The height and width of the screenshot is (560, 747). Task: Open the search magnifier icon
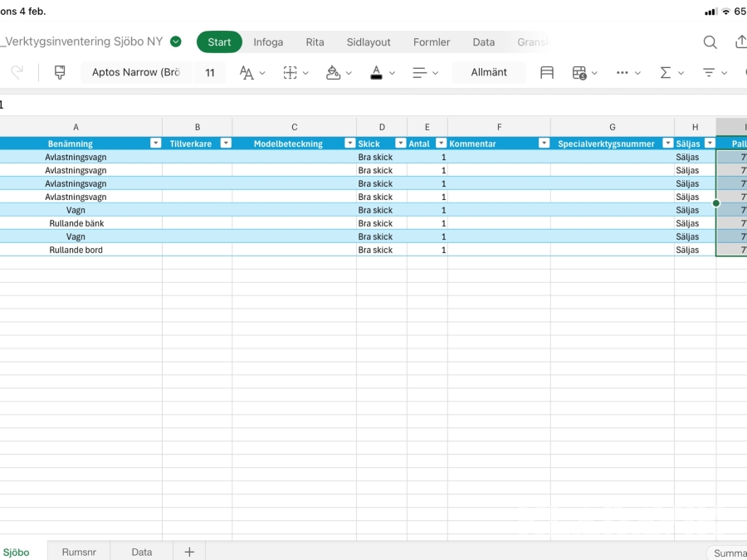pos(710,42)
